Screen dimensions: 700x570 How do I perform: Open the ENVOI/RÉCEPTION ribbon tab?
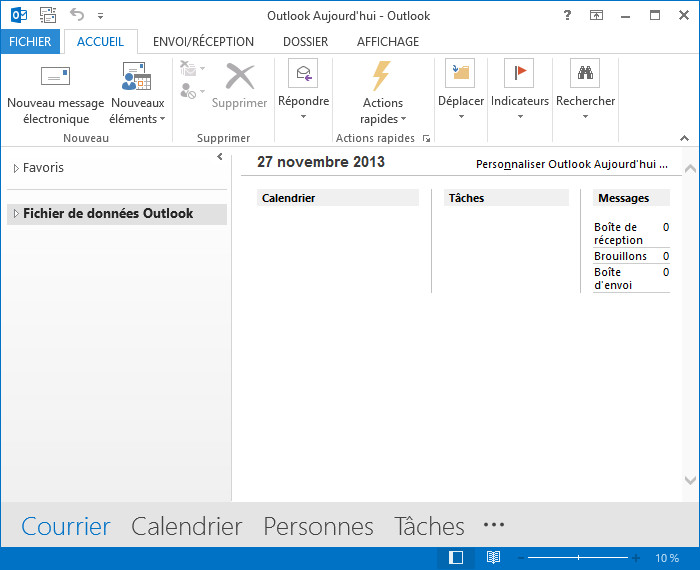(x=203, y=42)
